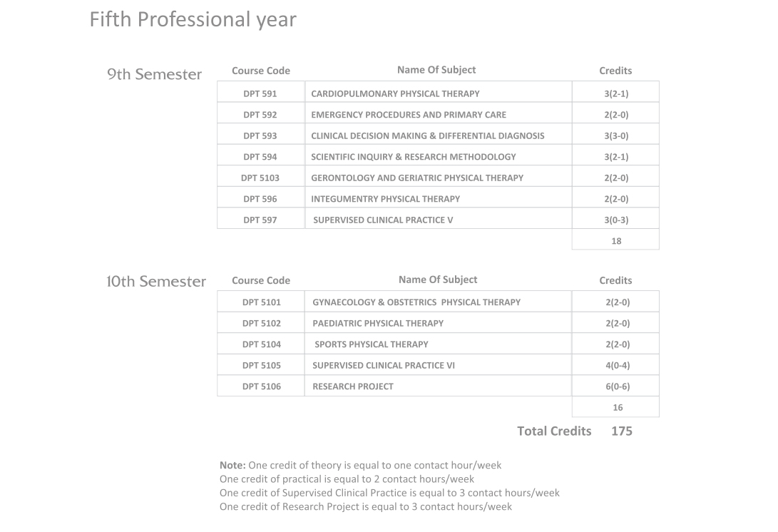The width and height of the screenshot is (778, 532).
Task: Click the Total Credits 175 text
Action: pos(575,431)
